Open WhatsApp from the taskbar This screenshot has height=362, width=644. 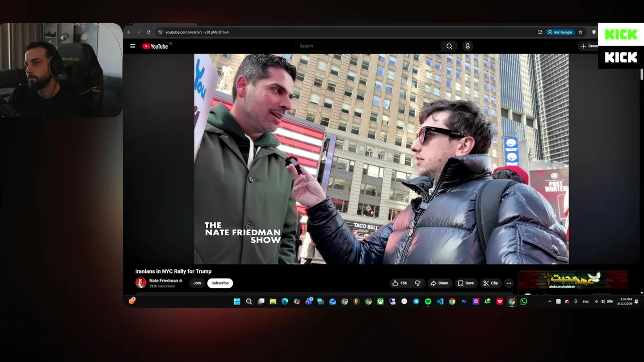click(524, 302)
